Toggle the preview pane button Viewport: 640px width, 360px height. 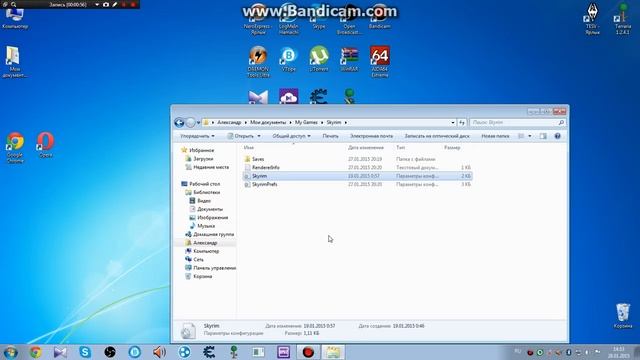[x=543, y=136]
